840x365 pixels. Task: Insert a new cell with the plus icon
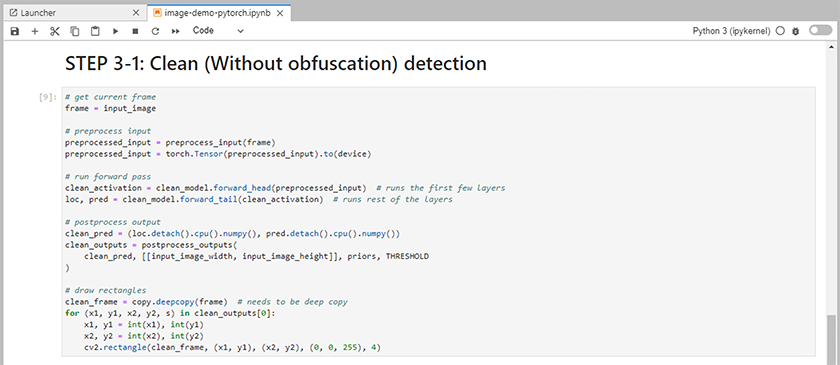tap(35, 32)
